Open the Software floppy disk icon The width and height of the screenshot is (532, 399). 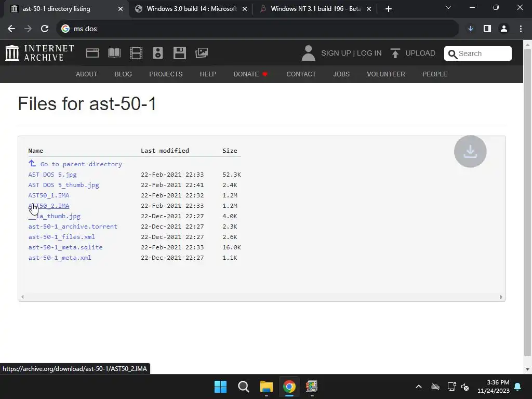(x=179, y=53)
